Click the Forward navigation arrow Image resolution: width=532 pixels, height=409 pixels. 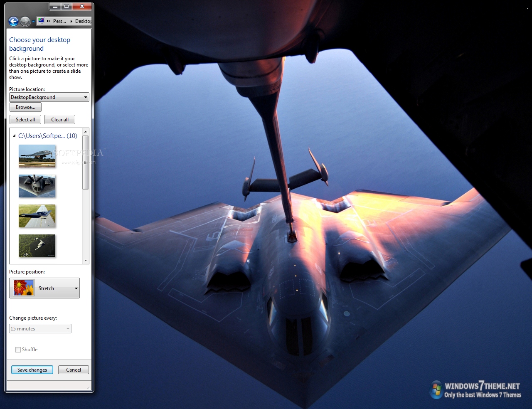(25, 21)
